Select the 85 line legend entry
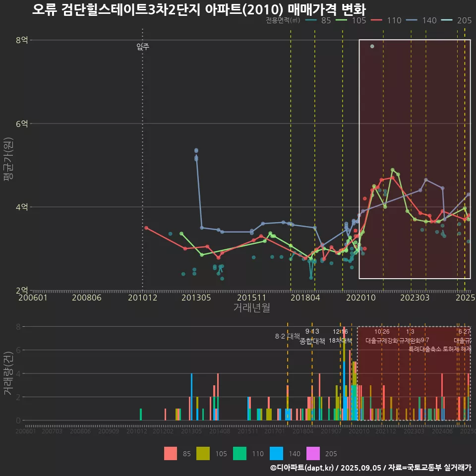476x476 pixels. point(318,20)
